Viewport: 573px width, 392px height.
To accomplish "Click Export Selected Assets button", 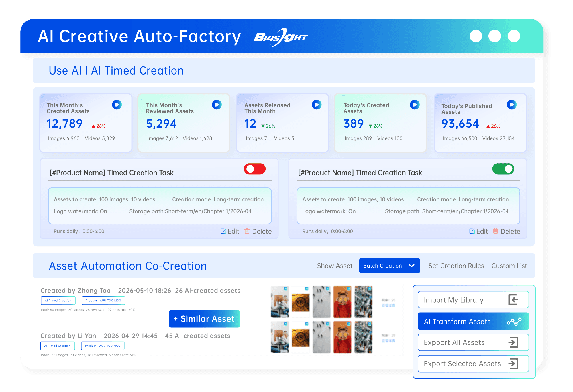I will point(473,364).
